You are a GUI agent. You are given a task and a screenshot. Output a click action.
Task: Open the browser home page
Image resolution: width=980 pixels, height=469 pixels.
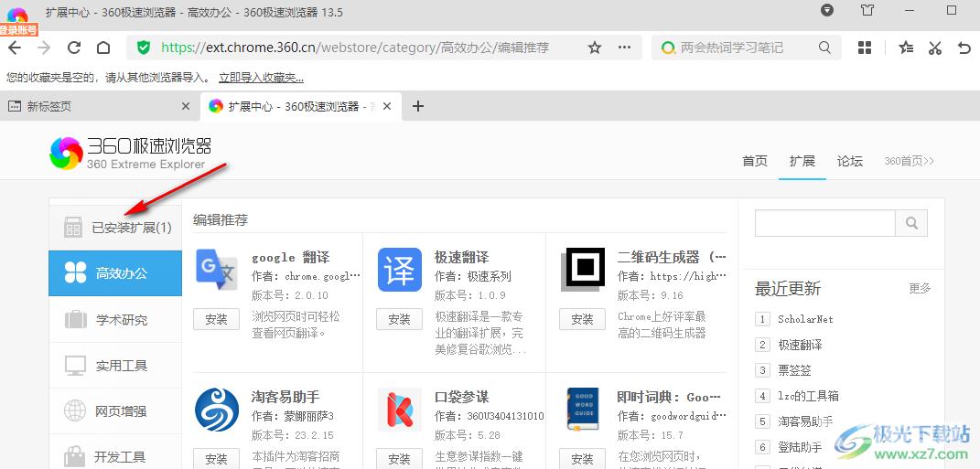103,48
